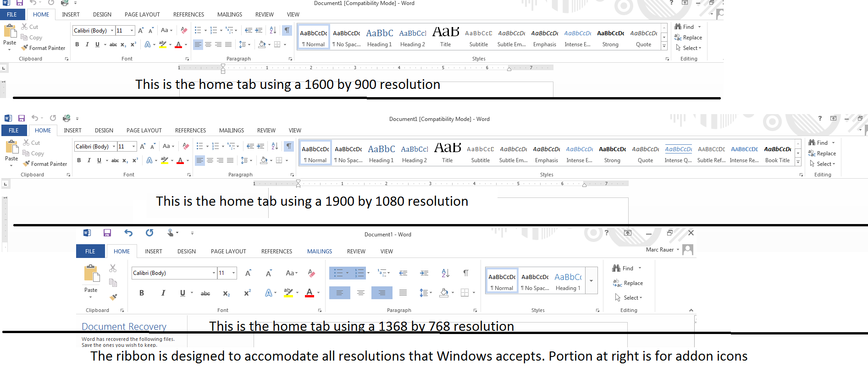Screen dimensions: 868x367
Task: Toggle Italic in the bottom 1368x768 ribbon
Action: [163, 293]
